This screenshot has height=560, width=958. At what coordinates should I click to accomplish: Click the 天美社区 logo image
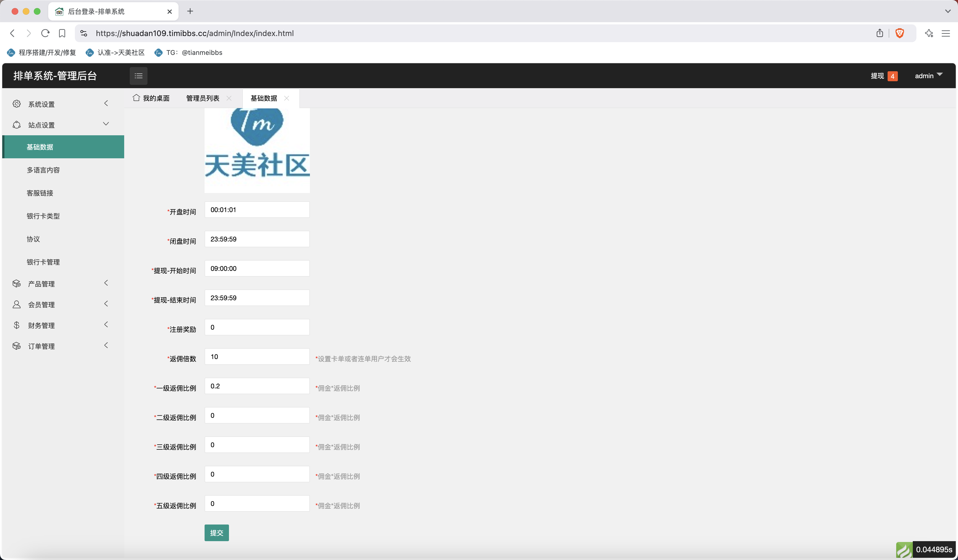click(x=257, y=151)
